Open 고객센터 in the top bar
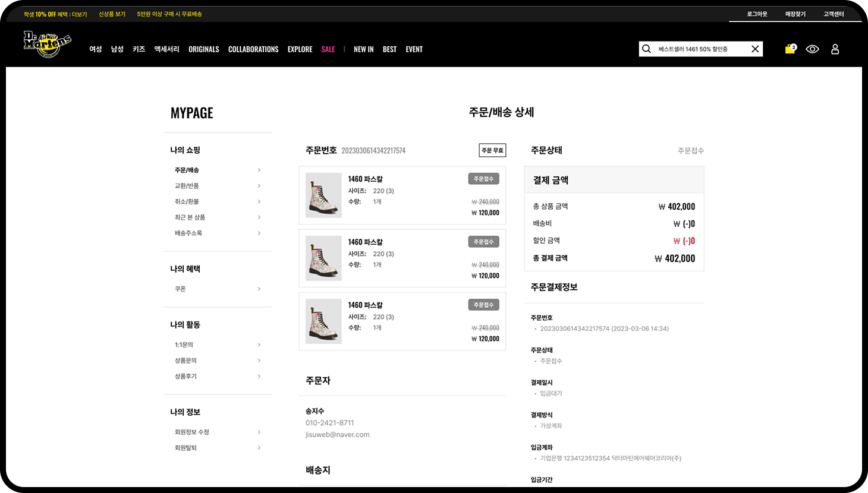The height and width of the screenshot is (493, 868). (x=834, y=14)
